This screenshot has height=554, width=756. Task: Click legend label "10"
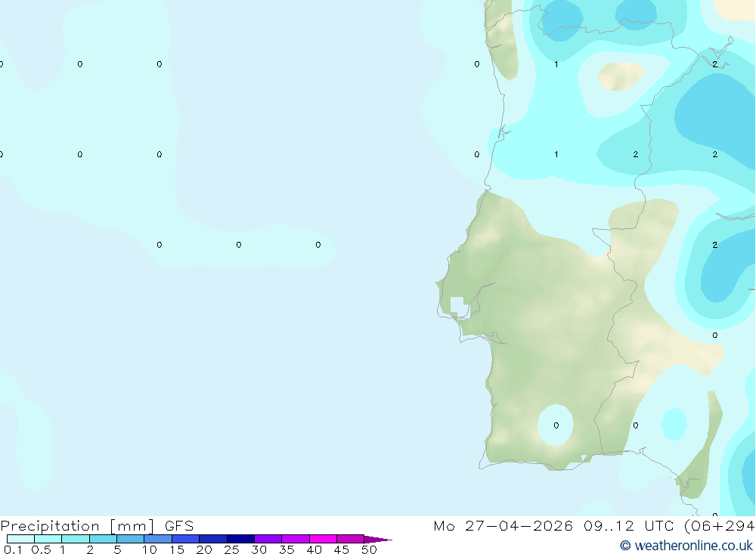[x=150, y=549]
